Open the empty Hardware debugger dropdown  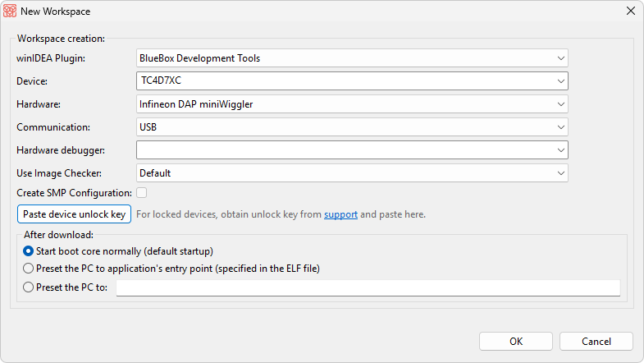(x=352, y=150)
